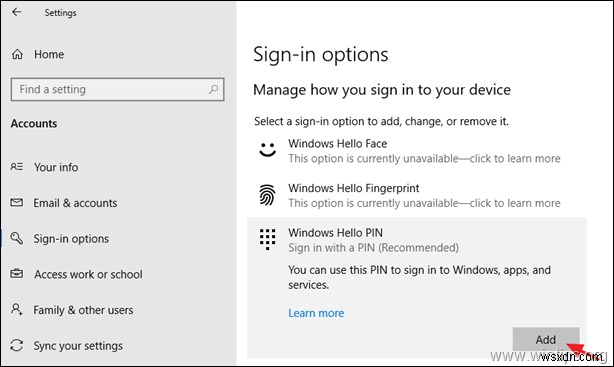The image size is (614, 367).
Task: Open Email & accounts section
Action: point(75,203)
